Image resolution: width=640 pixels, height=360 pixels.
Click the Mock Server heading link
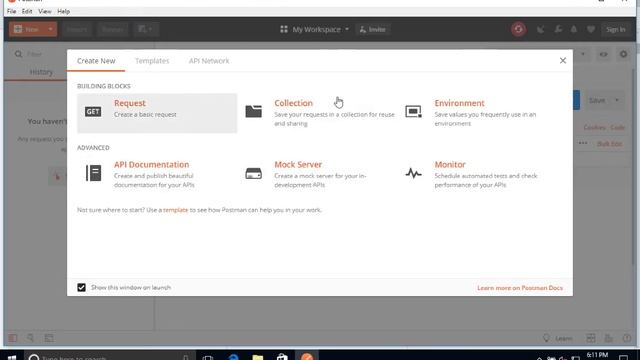pyautogui.click(x=298, y=164)
